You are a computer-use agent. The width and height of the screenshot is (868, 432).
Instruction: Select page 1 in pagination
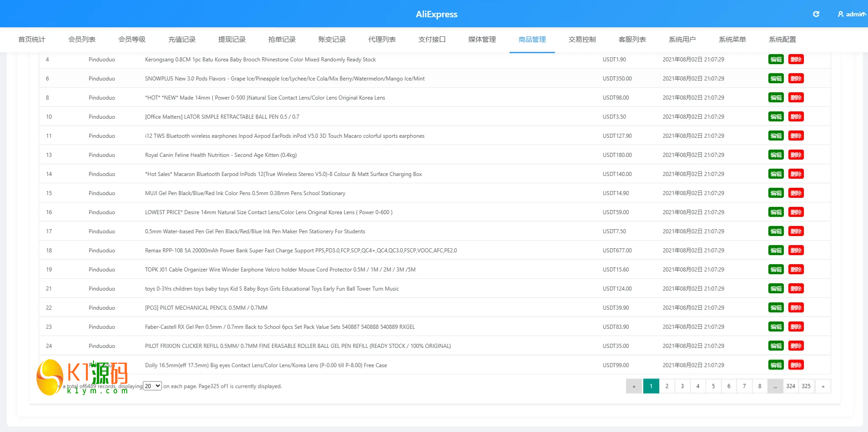click(x=651, y=386)
